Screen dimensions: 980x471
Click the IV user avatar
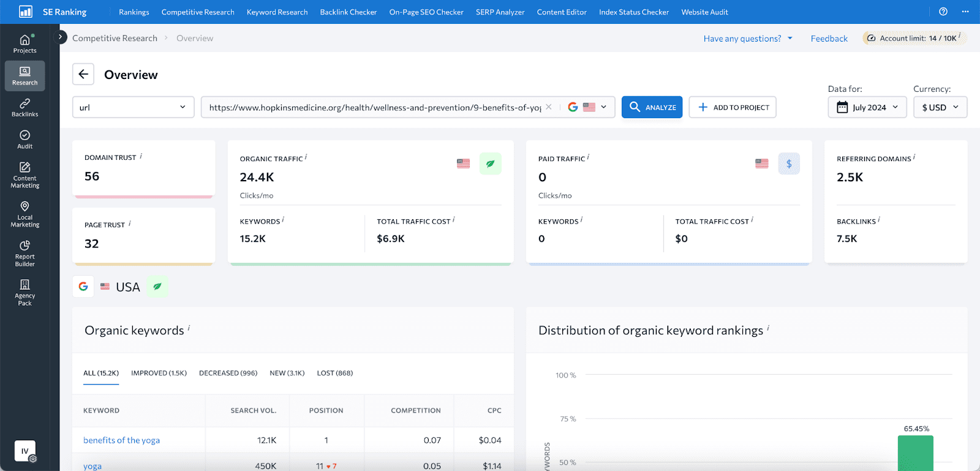tap(25, 451)
